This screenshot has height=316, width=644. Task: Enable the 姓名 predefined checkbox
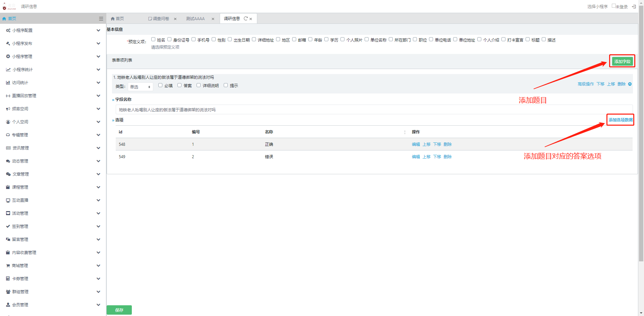tap(153, 39)
